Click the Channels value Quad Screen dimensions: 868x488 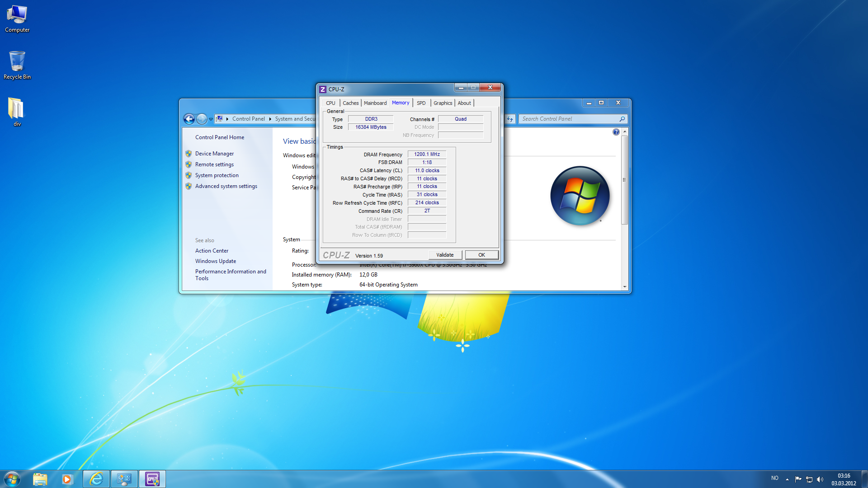[460, 119]
